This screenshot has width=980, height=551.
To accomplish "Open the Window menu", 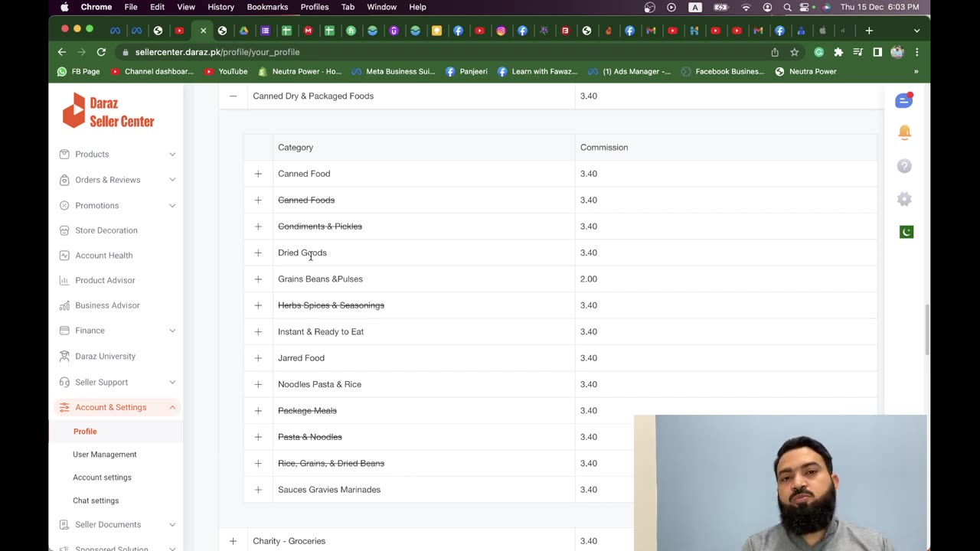I will [381, 7].
